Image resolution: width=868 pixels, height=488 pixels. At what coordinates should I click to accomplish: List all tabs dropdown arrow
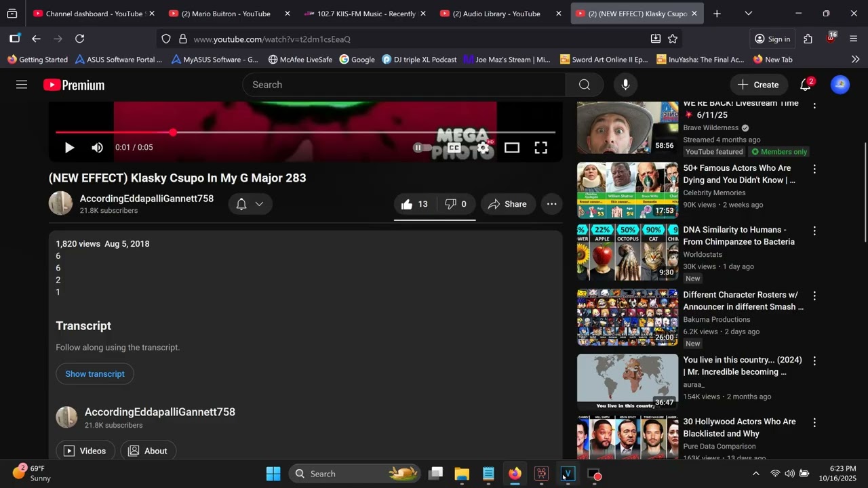point(748,14)
